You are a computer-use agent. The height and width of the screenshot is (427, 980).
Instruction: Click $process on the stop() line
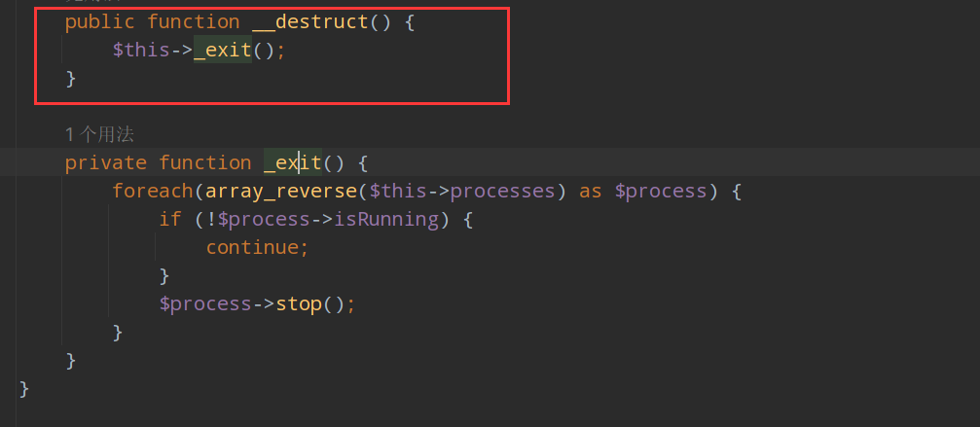tap(204, 303)
